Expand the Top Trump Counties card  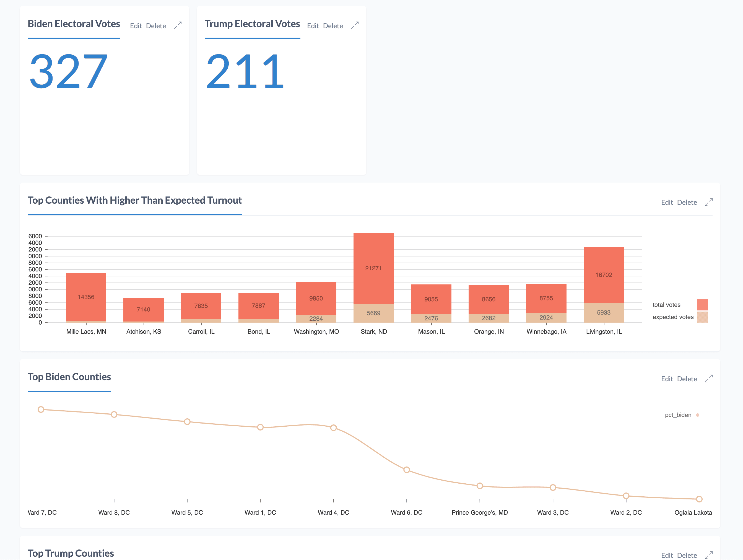(708, 555)
